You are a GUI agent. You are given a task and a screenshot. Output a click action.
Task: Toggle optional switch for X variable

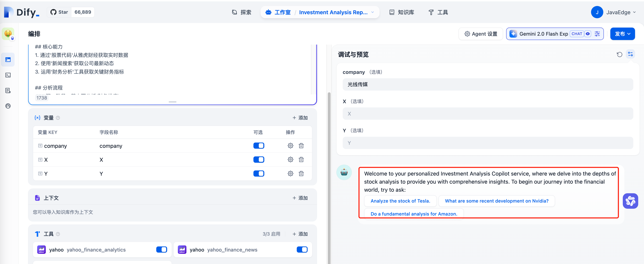pyautogui.click(x=259, y=160)
